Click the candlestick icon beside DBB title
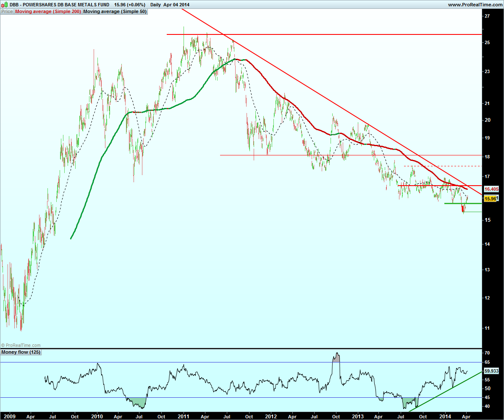 (x=5, y=5)
